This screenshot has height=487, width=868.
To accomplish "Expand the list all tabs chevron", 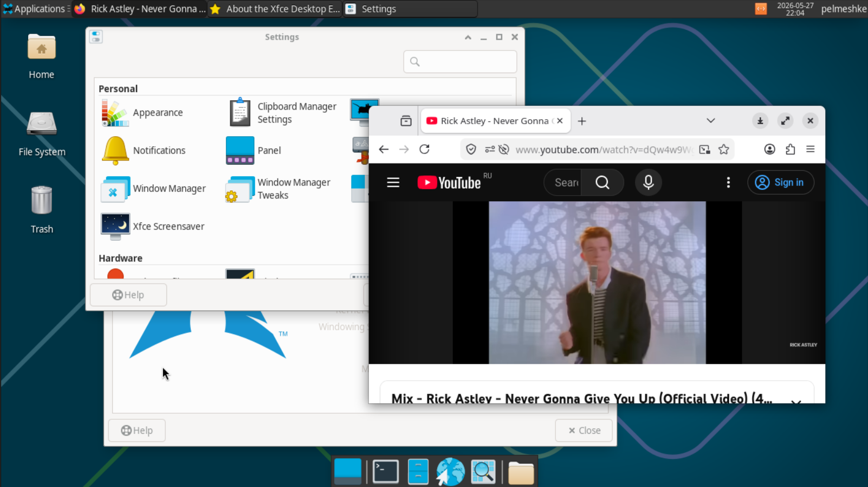I will 711,121.
